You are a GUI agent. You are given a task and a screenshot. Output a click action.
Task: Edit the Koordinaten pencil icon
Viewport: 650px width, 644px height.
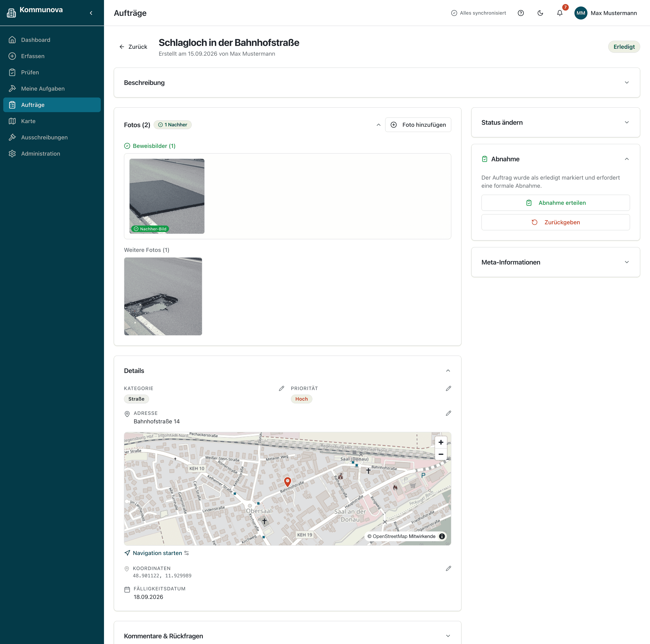(448, 568)
